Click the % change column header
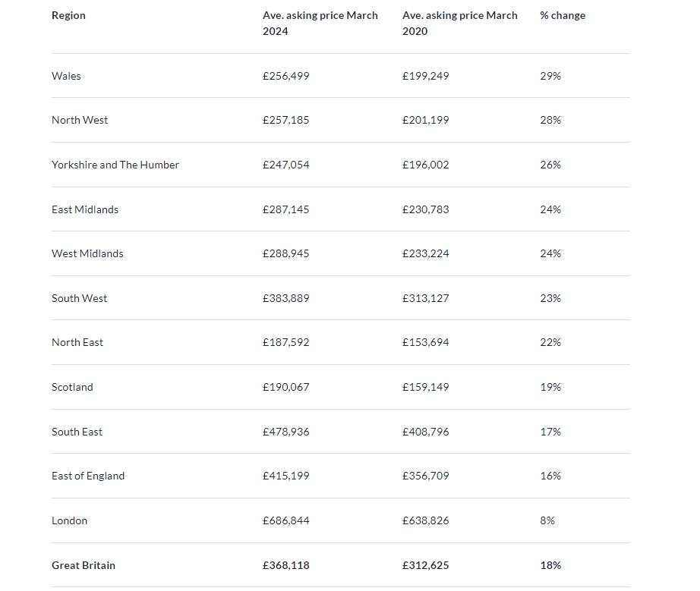The height and width of the screenshot is (591, 700). pos(563,15)
